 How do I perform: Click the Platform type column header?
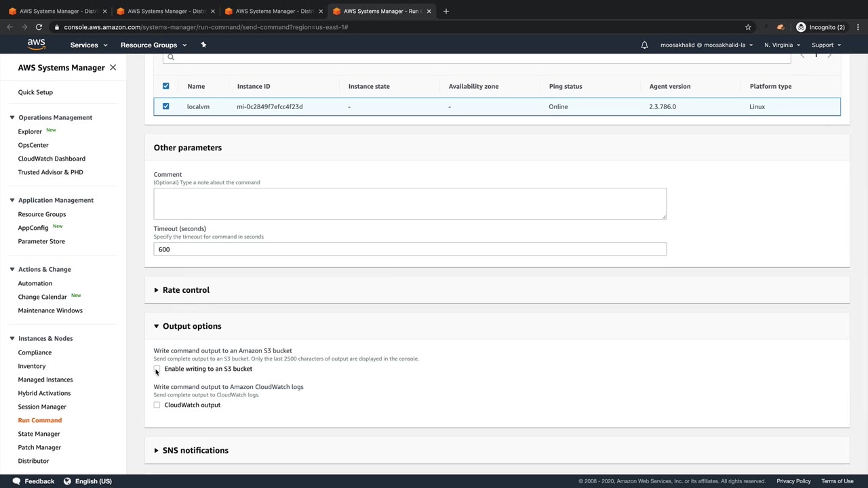(770, 86)
